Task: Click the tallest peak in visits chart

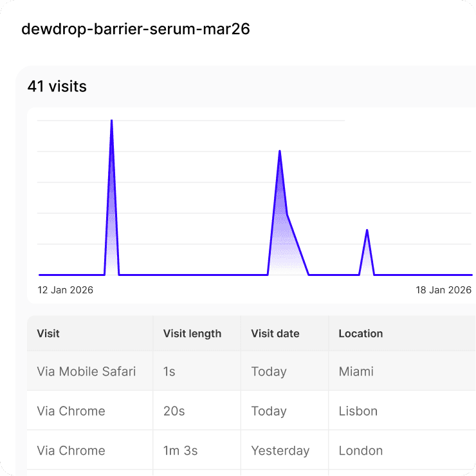Action: (x=112, y=120)
